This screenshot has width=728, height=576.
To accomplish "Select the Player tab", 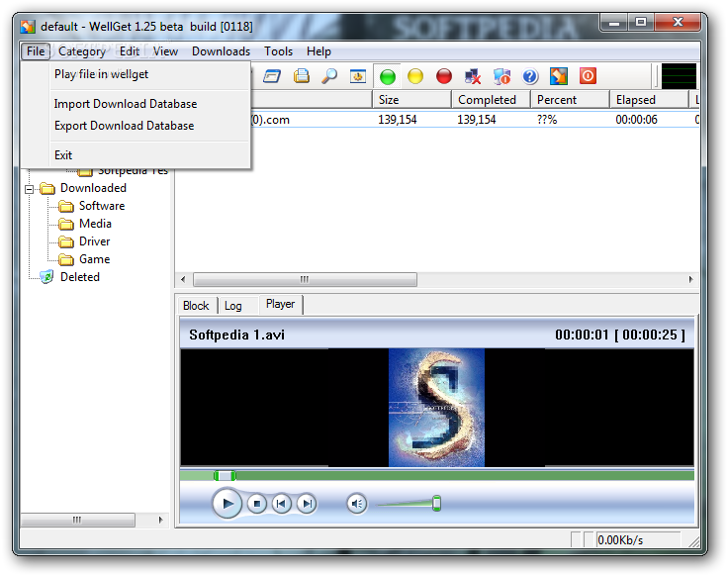I will point(281,304).
